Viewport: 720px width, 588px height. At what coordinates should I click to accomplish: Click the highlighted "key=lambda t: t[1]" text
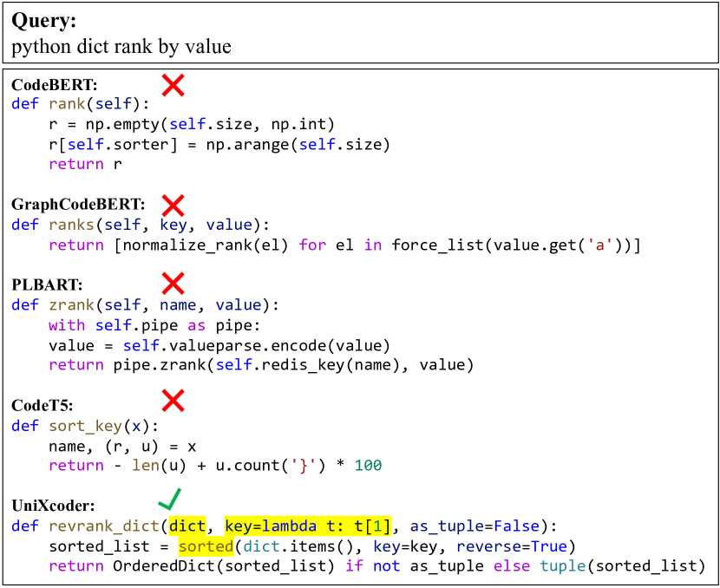308,526
